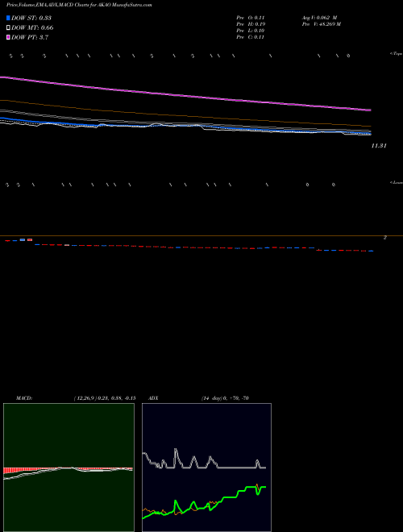Select the 'DOW MT: 0.66' legend label
Image resolution: width=403 pixels, height=532 pixels.
32,28
